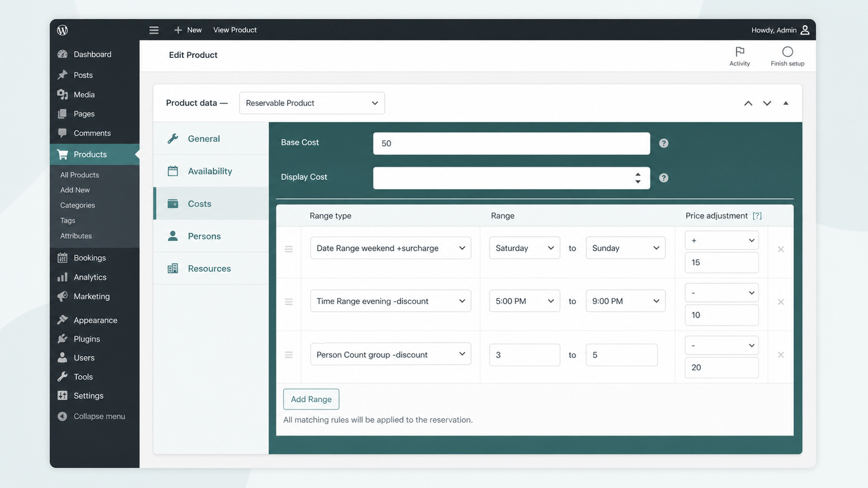The height and width of the screenshot is (488, 868).
Task: Switch to the General tab
Action: tap(211, 139)
